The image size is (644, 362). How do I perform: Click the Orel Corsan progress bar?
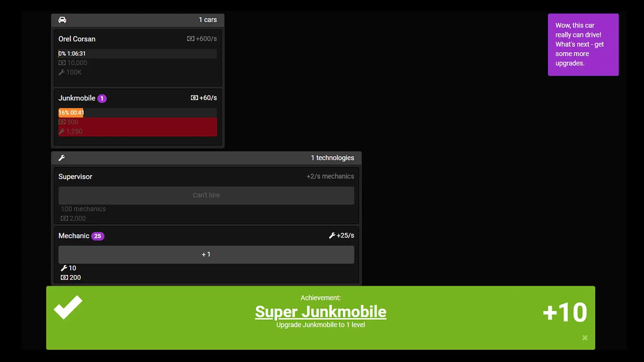coord(138,54)
